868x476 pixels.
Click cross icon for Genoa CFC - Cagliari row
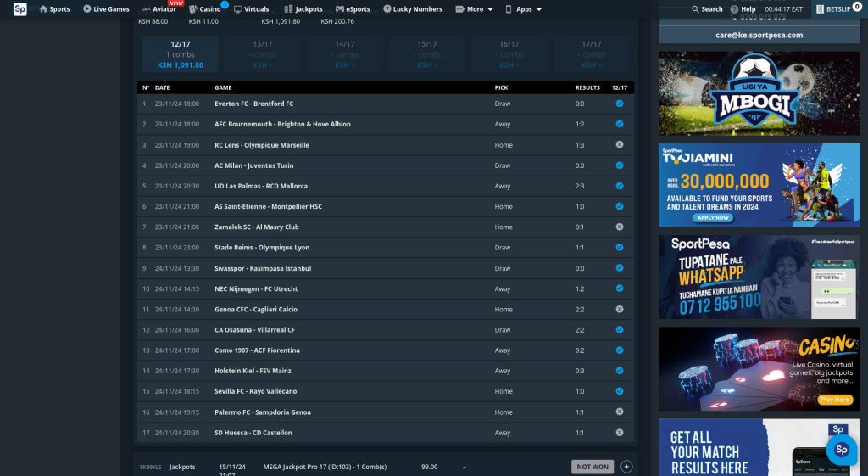coord(620,309)
